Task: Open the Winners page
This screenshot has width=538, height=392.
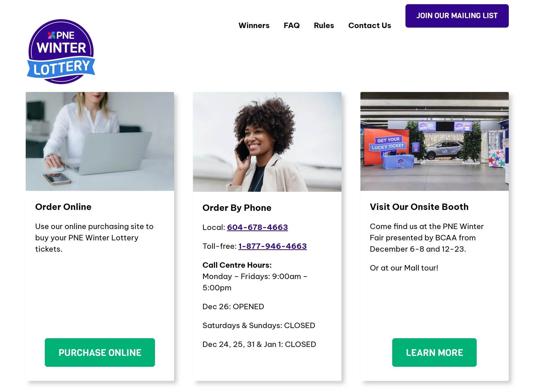Action: click(x=254, y=25)
